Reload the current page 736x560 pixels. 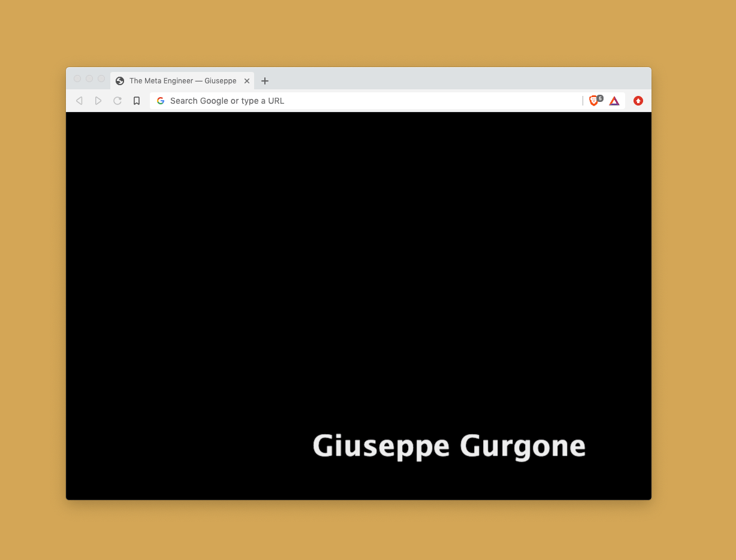tap(117, 101)
